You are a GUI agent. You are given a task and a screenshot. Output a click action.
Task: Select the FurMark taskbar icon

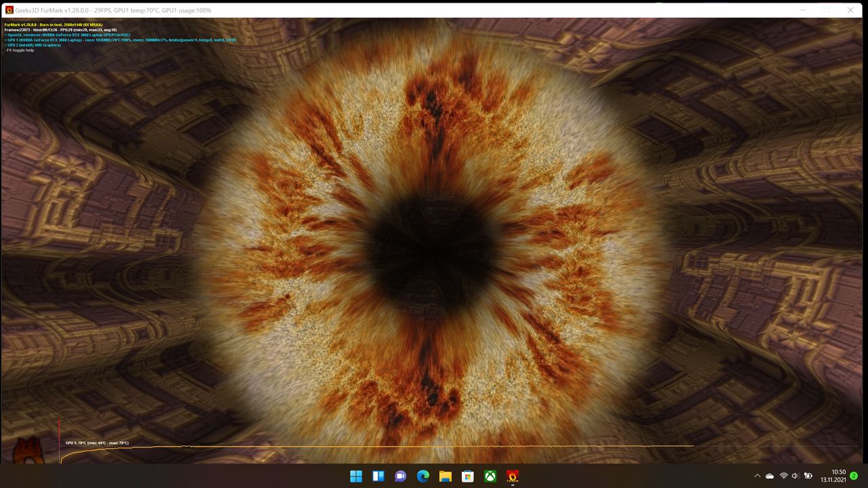click(513, 476)
